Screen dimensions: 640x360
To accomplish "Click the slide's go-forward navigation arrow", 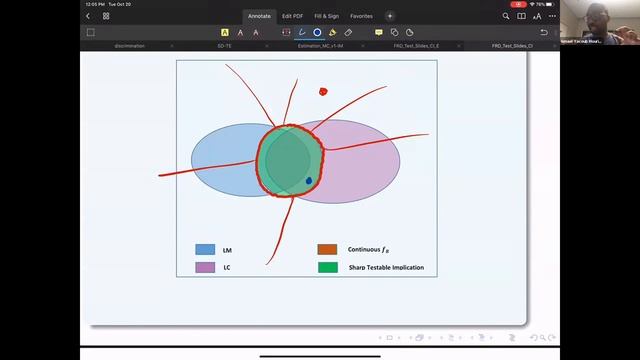I will (552, 338).
